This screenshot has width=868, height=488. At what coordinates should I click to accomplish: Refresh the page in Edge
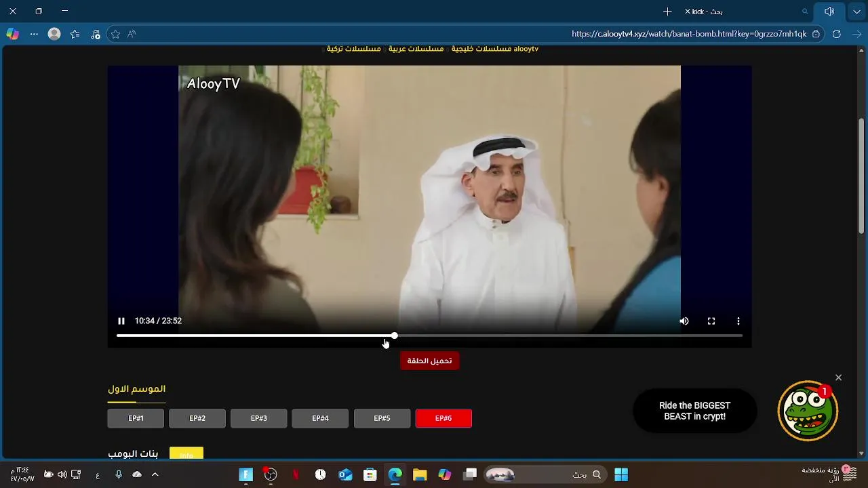(837, 34)
